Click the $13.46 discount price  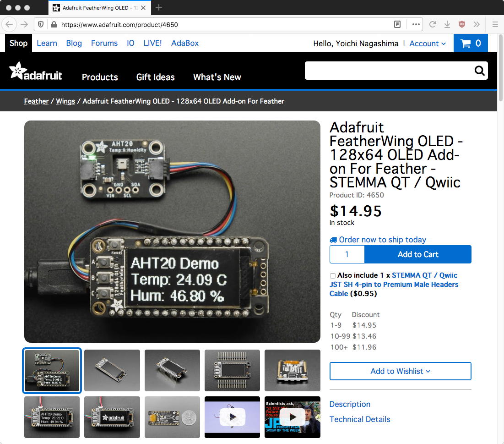(364, 336)
